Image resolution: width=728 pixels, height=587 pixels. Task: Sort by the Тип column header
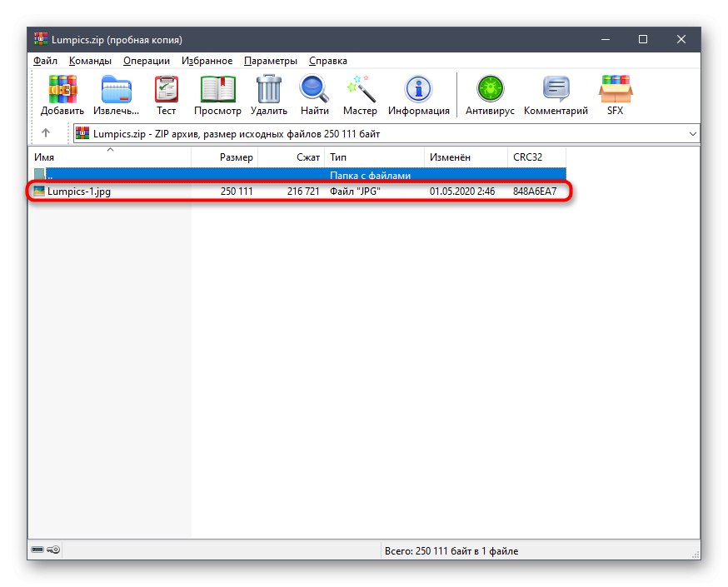(x=374, y=157)
